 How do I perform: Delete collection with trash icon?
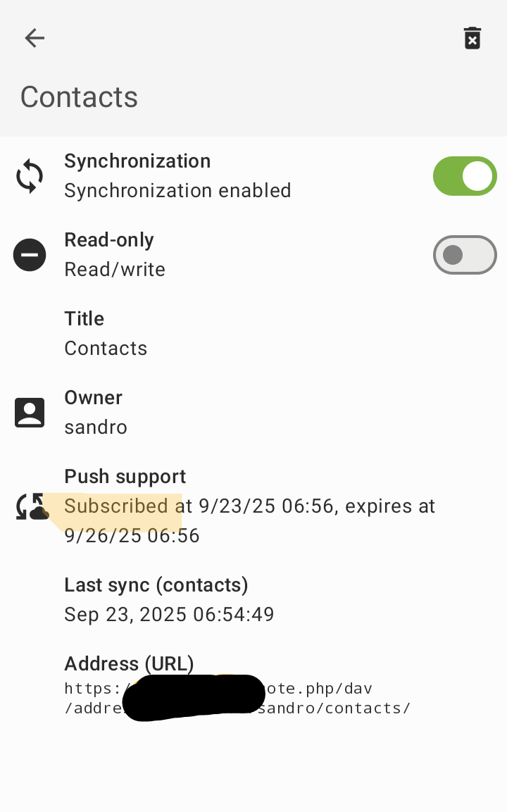(472, 38)
